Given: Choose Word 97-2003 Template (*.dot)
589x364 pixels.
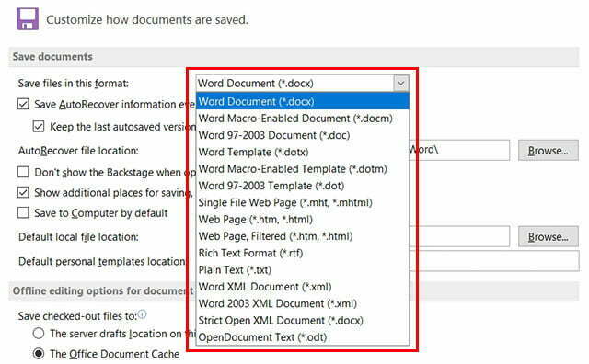Looking at the screenshot, I should (303, 186).
